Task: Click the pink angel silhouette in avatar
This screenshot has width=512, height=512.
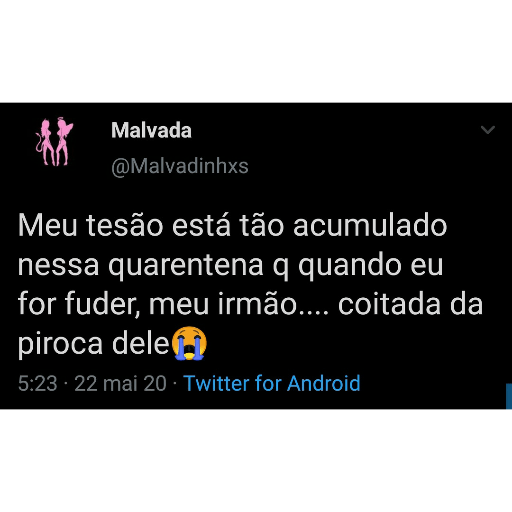Action: click(64, 141)
